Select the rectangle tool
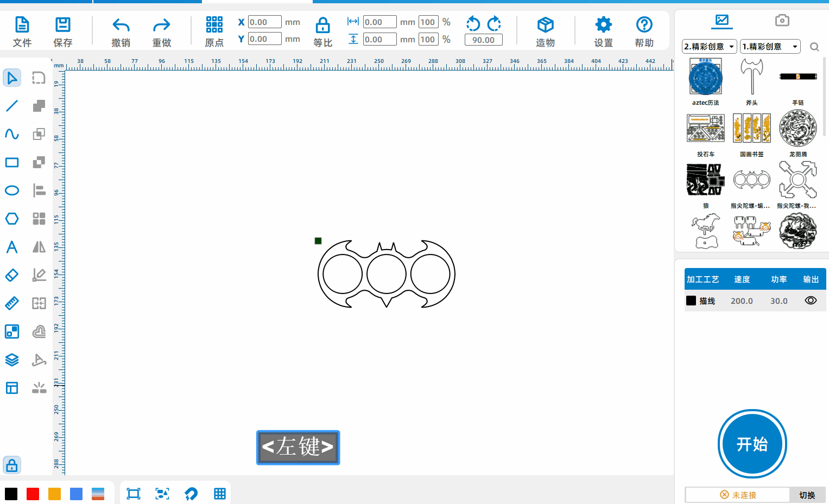The width and height of the screenshot is (829, 504). point(12,162)
